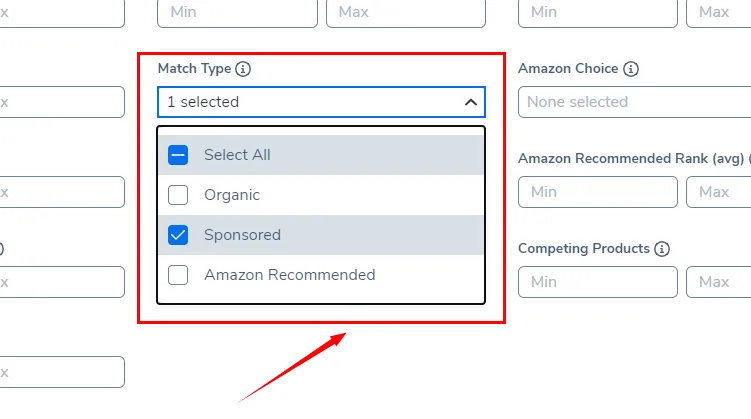Click the Competing Products Max field

coord(718,282)
